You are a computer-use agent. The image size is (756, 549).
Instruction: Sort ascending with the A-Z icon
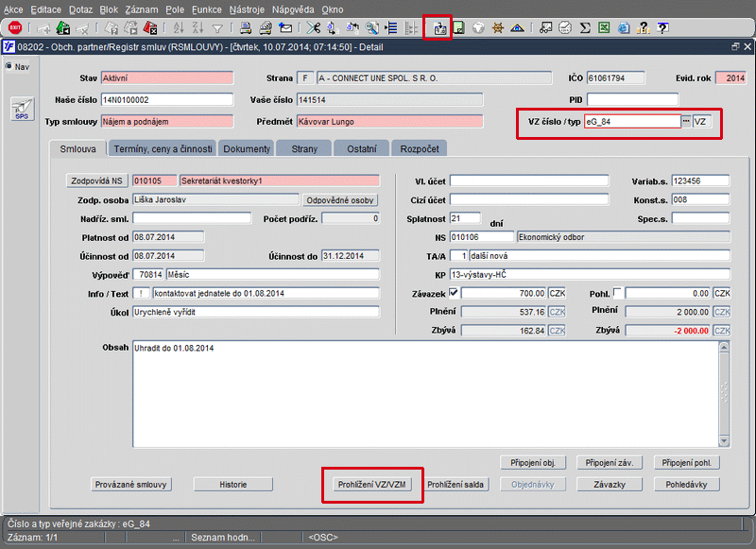(179, 28)
